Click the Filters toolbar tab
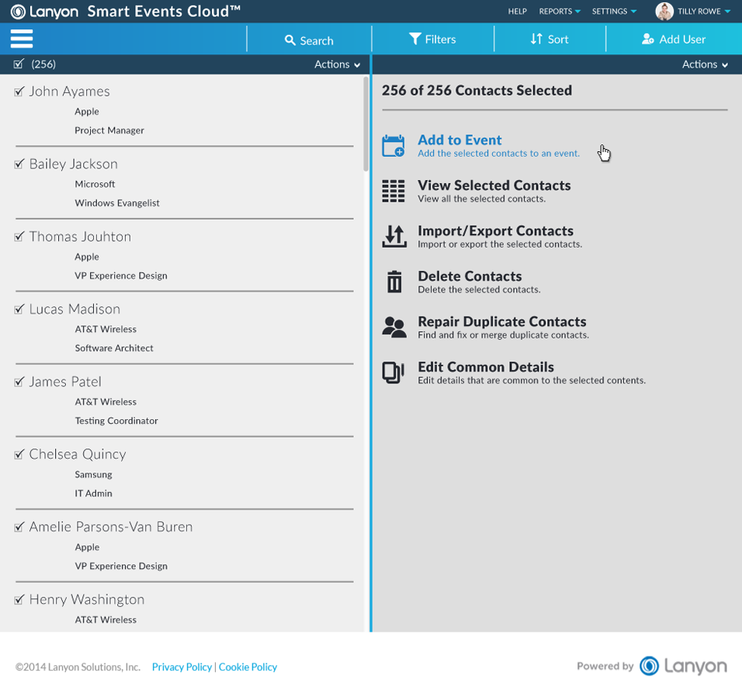Screen dimensions: 742x700 432,39
